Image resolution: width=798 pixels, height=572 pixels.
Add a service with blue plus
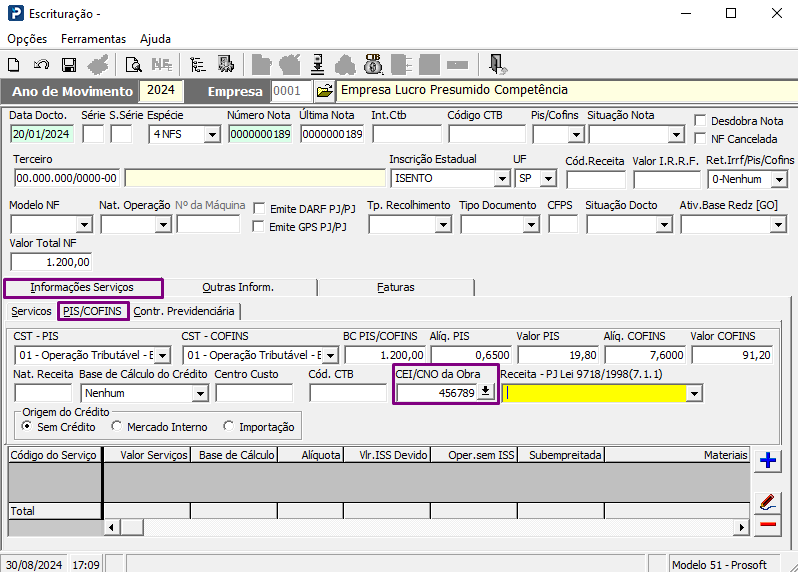[x=767, y=461]
